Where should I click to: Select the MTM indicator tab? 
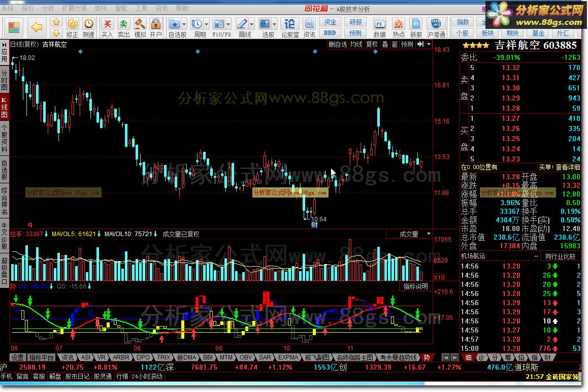(x=226, y=357)
